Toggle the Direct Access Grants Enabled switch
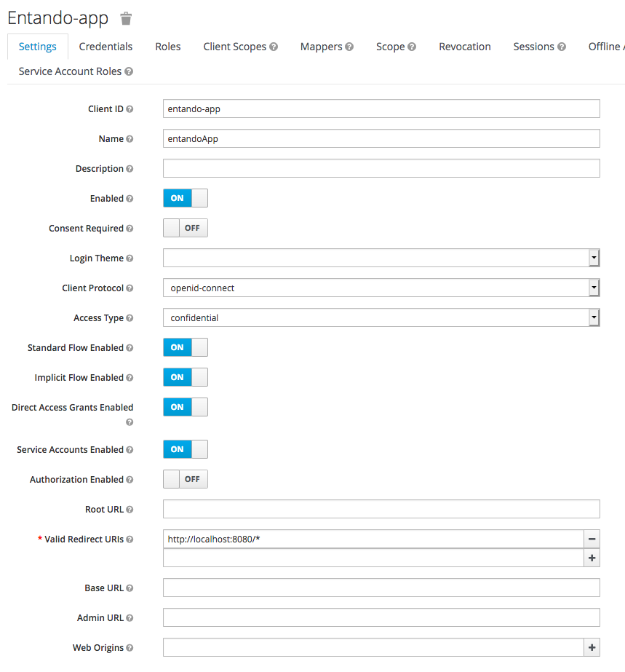Screen dimensions: 625x672 point(186,407)
